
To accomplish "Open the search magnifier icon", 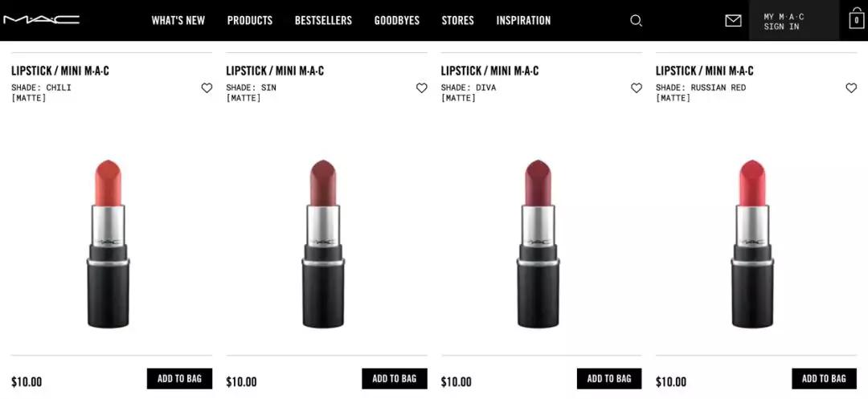I will coord(636,21).
